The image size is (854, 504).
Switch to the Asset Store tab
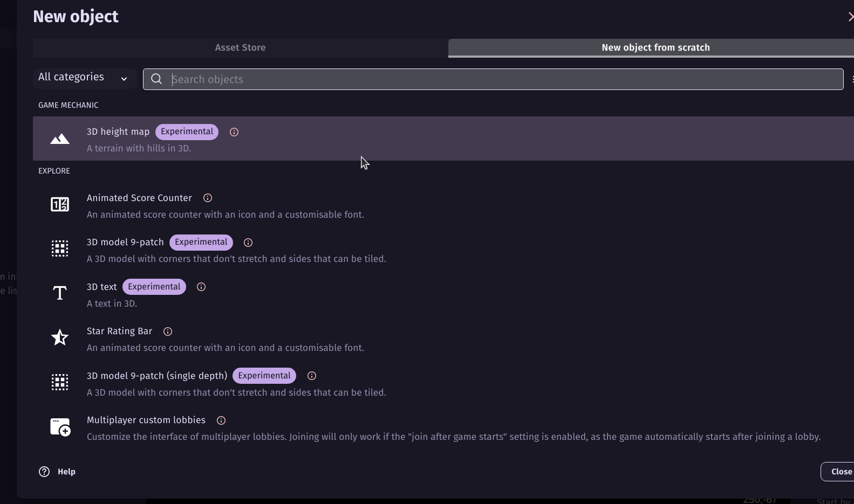pos(240,47)
